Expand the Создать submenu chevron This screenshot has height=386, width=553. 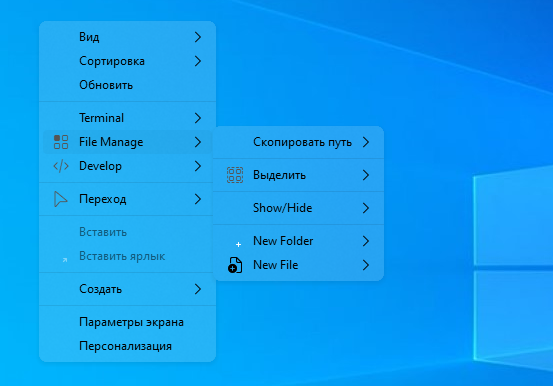(x=198, y=289)
